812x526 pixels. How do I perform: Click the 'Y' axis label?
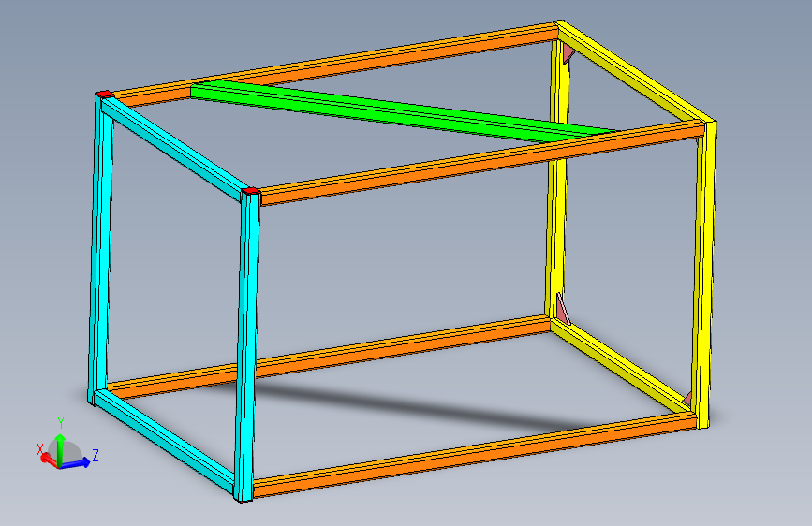coord(61,423)
